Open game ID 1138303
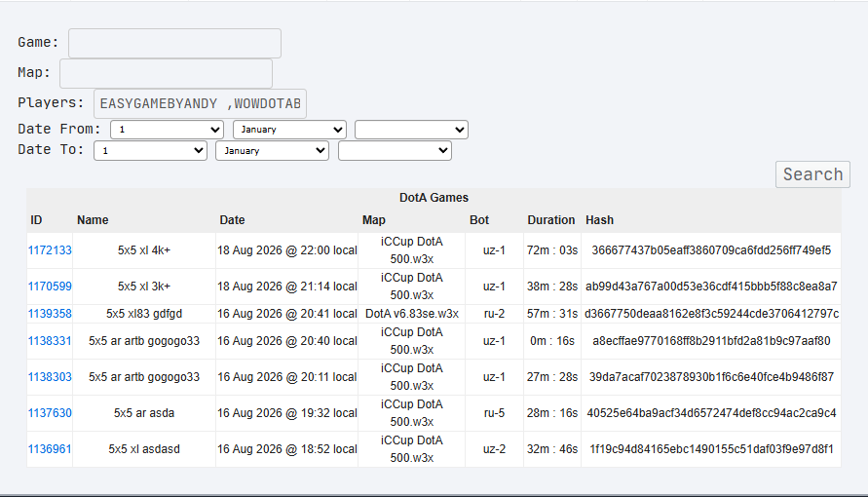The image size is (868, 497). [50, 377]
